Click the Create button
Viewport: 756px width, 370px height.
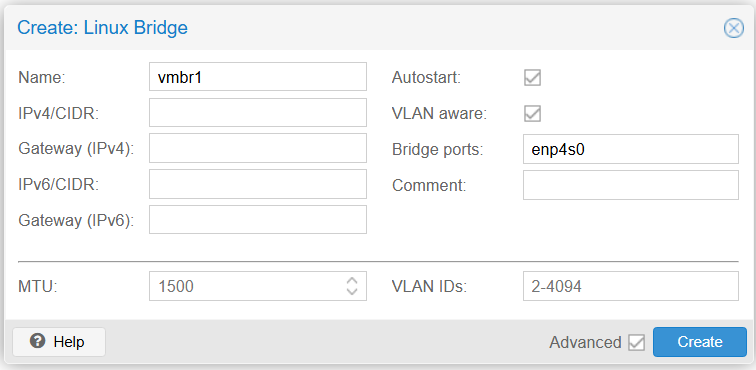tap(700, 342)
